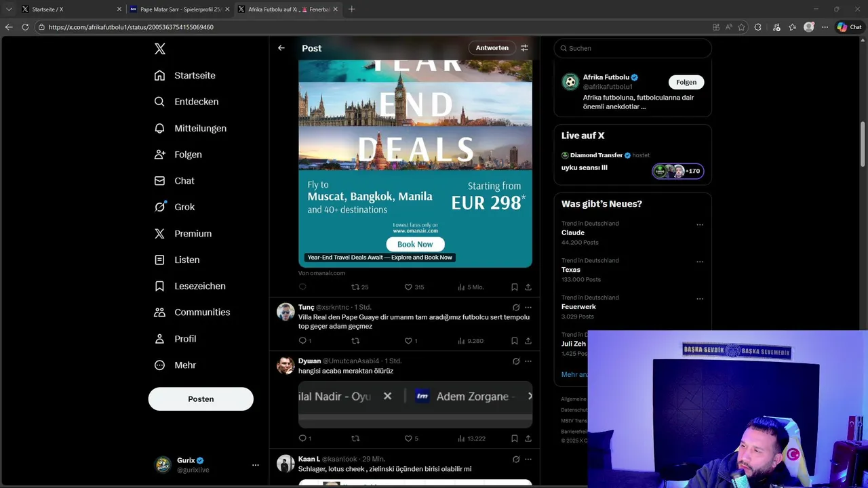This screenshot has width=868, height=488.
Task: Open more options for Texas trend
Action: [x=700, y=262]
